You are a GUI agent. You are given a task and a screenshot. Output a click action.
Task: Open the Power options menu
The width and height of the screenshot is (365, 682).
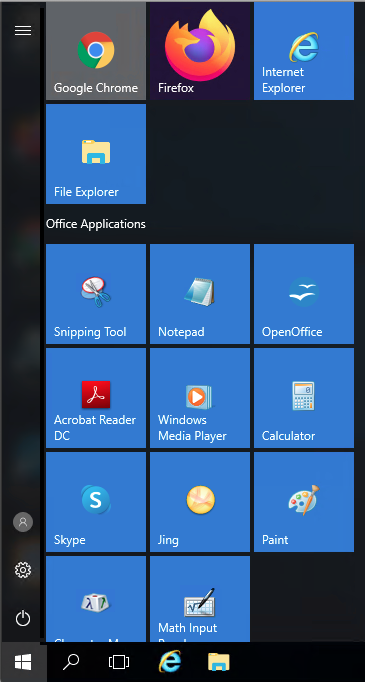point(23,618)
